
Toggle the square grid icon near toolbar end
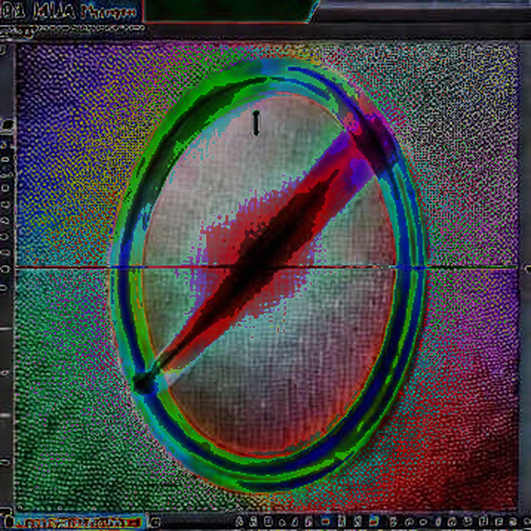coord(483,522)
